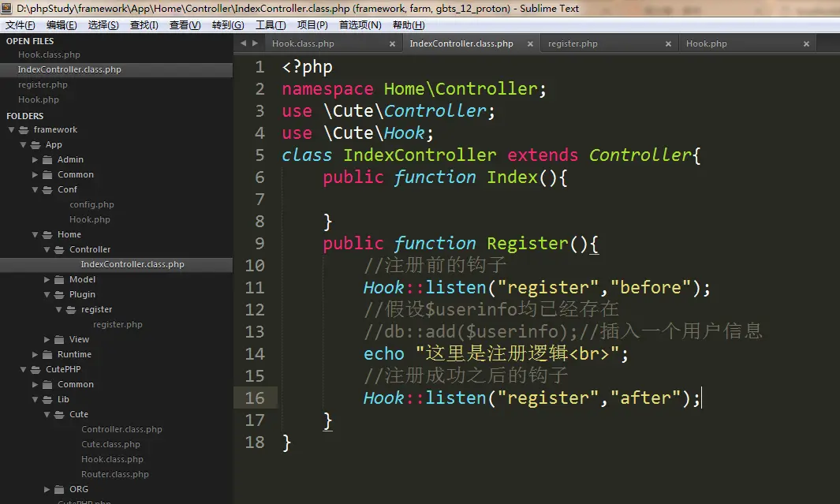
Task: Close the IndexController.class.php tab
Action: [530, 44]
